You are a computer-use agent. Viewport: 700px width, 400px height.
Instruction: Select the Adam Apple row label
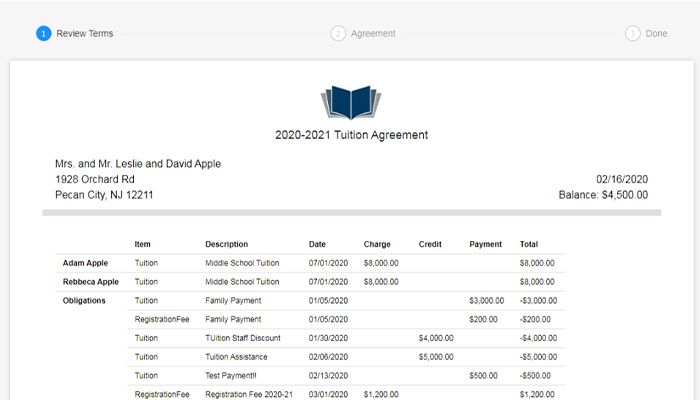85,263
